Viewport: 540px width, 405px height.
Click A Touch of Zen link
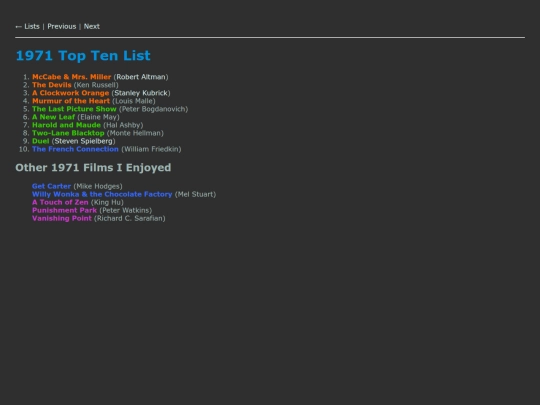click(60, 202)
